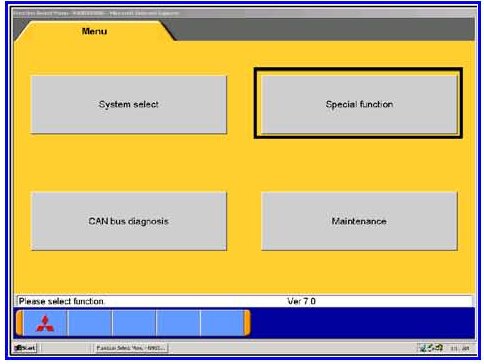Image resolution: width=484 pixels, height=364 pixels.
Task: Click the empty blue slot beside the Mitsubishi logo
Action: click(90, 323)
